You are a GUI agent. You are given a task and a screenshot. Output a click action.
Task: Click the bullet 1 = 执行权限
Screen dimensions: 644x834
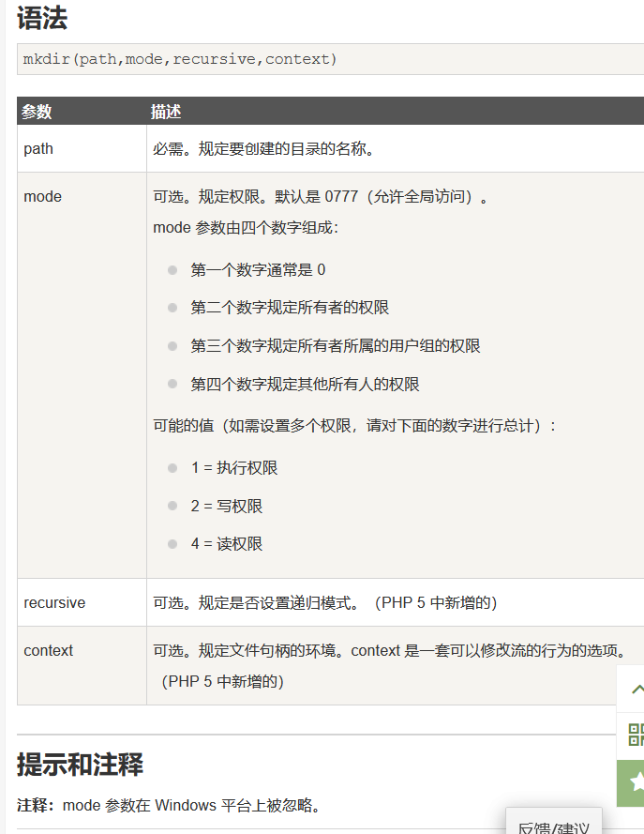coord(234,467)
